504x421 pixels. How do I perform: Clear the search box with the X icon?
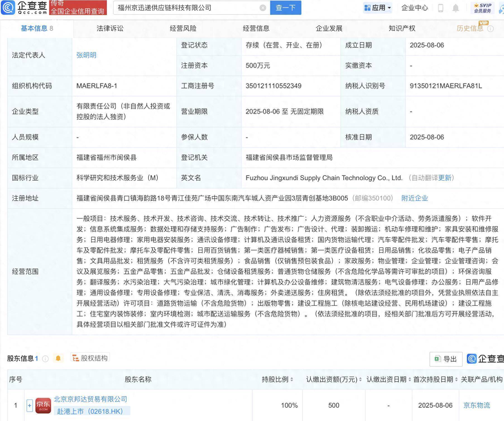[x=263, y=8]
